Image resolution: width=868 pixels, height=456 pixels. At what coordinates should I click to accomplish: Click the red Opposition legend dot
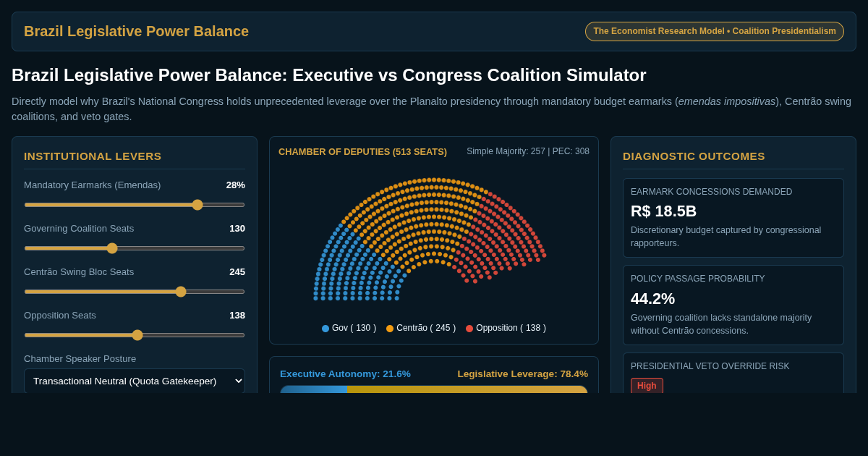click(469, 329)
